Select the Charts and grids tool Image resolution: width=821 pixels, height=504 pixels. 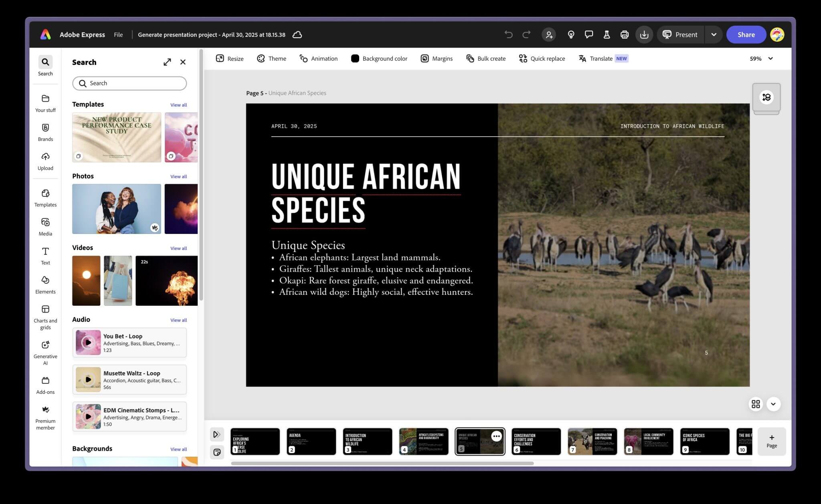click(x=45, y=314)
